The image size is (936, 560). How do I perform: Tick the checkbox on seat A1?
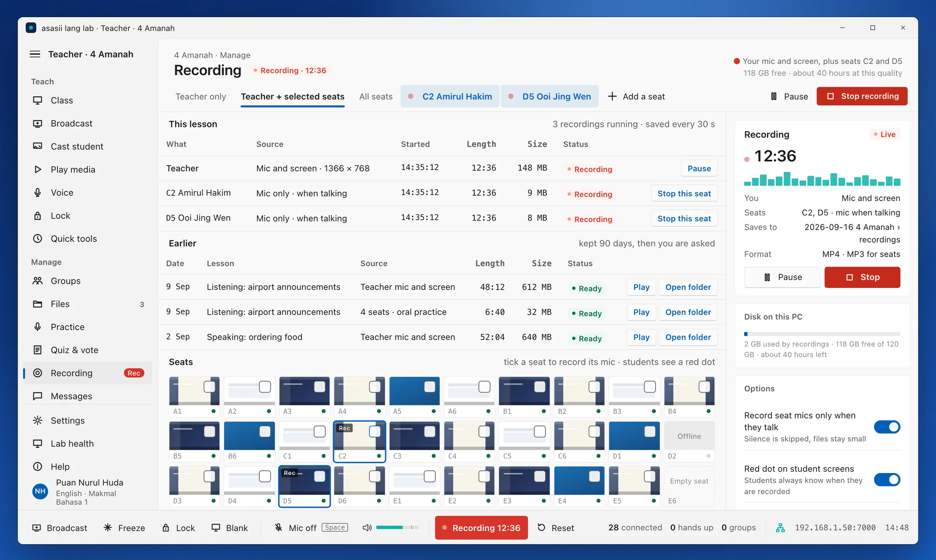coord(209,387)
